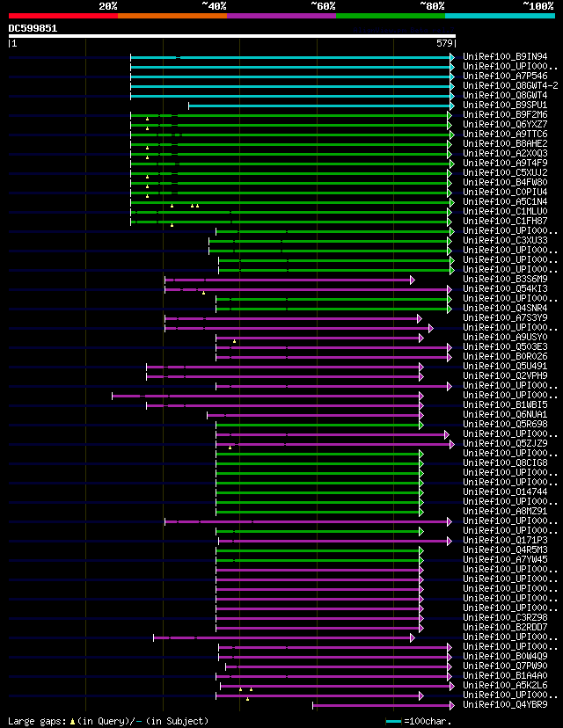Screen dimensions: 563x728
Task: Click the green arrowhead ending the Q4SNR4 alignment
Action: pos(450,309)
